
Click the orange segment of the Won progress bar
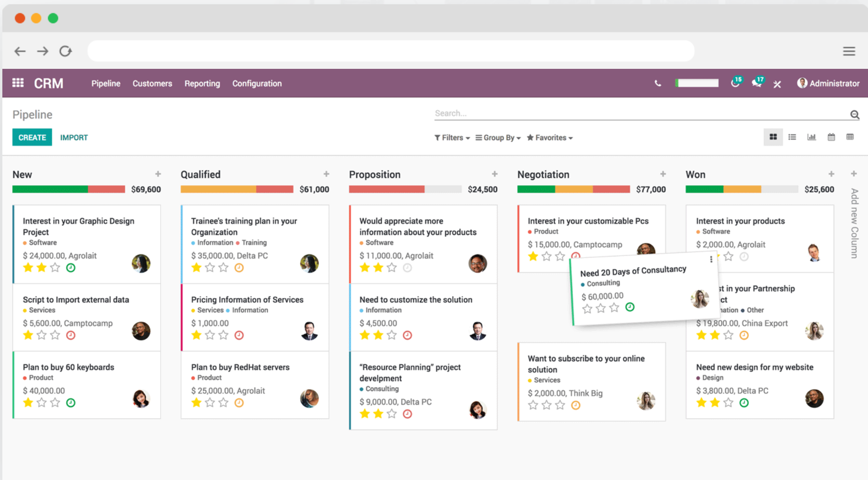742,189
